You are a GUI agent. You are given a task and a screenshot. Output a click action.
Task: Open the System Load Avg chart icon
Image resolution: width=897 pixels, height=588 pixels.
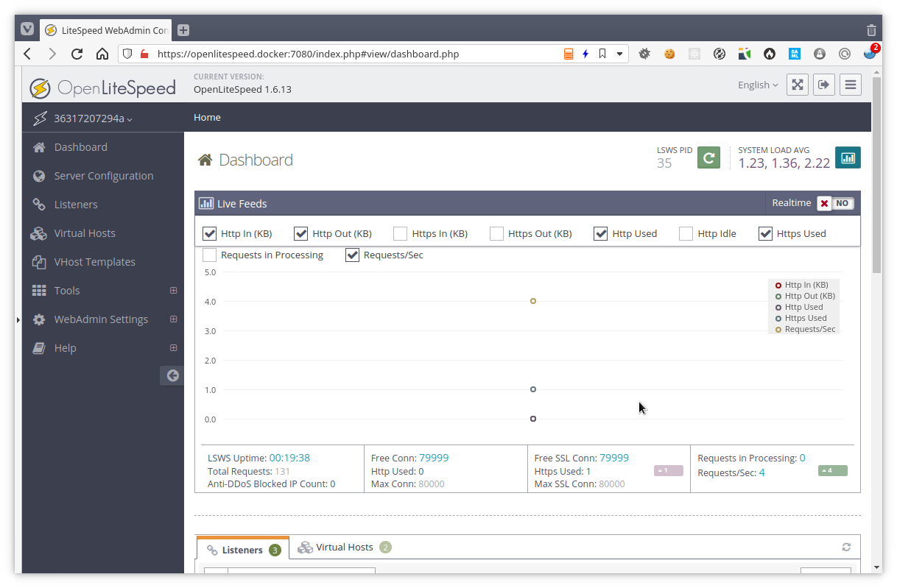click(x=848, y=157)
